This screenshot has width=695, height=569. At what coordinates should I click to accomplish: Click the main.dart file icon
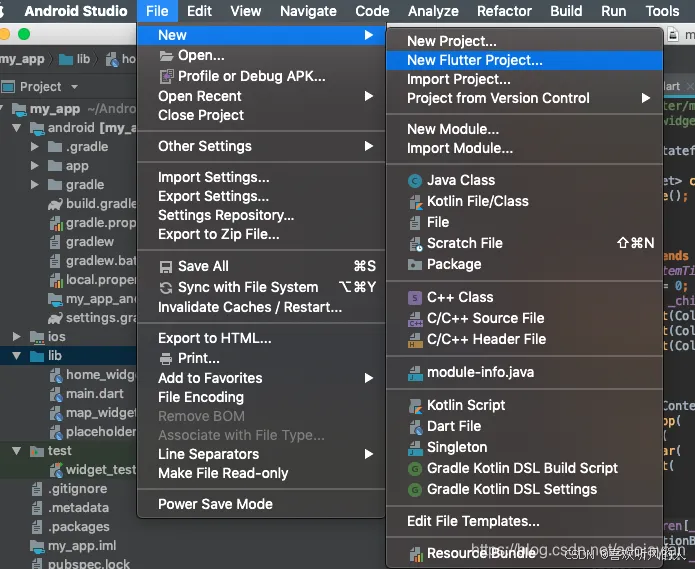[x=55, y=394]
